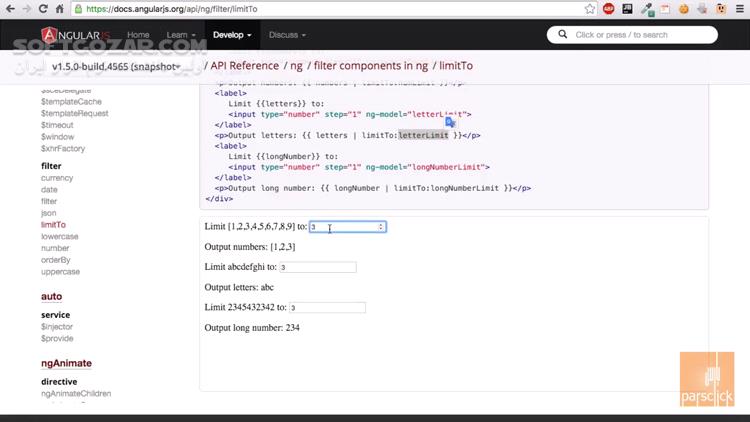Open the auto module heading
The height and width of the screenshot is (422, 750).
click(51, 297)
